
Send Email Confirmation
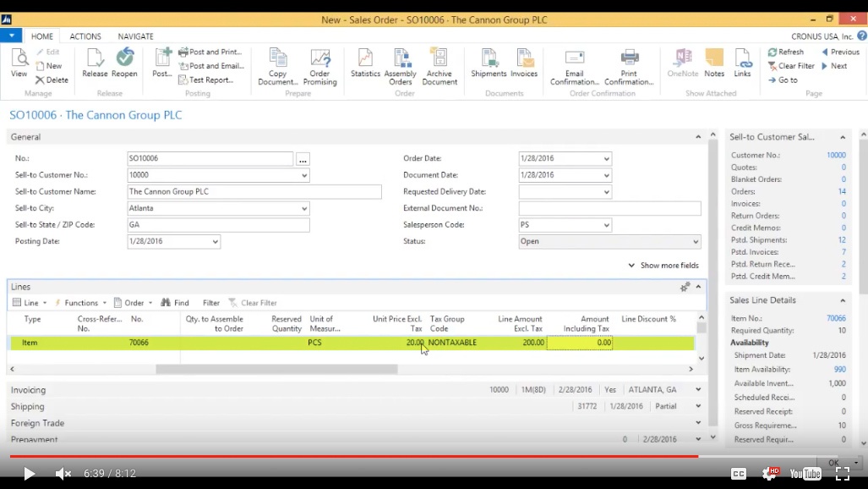coord(575,67)
